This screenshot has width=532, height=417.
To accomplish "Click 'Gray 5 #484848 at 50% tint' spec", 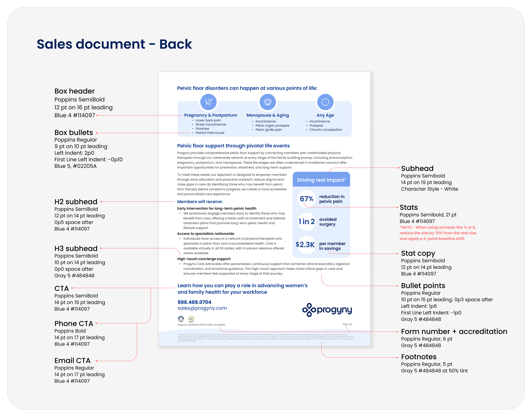I will pyautogui.click(x=434, y=371).
